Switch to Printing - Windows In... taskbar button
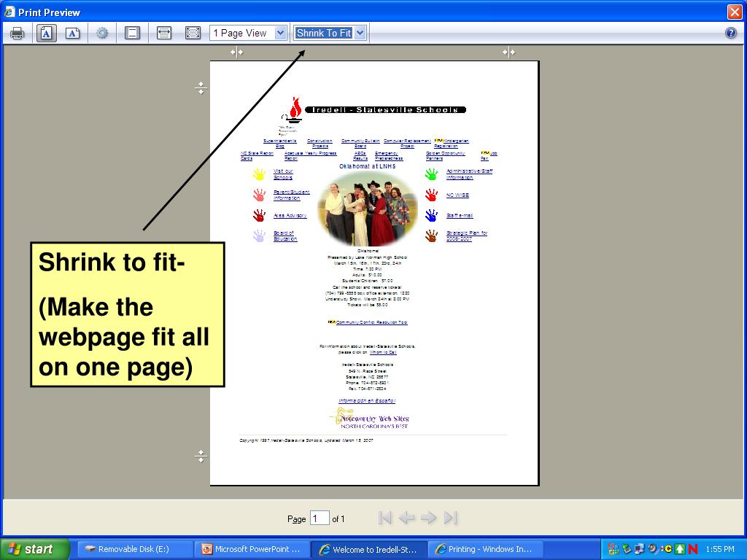Viewport: 747px width, 560px height. pyautogui.click(x=485, y=549)
